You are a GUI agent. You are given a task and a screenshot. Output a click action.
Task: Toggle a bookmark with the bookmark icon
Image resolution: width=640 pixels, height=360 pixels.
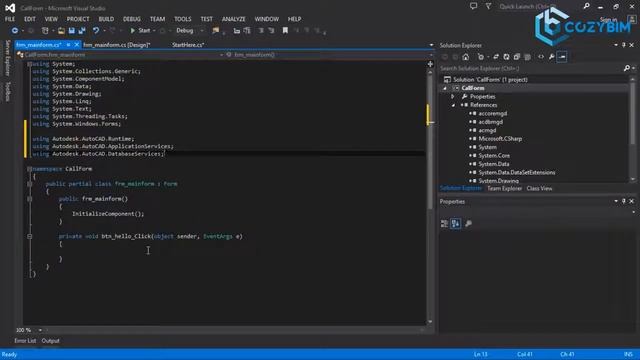[285, 31]
